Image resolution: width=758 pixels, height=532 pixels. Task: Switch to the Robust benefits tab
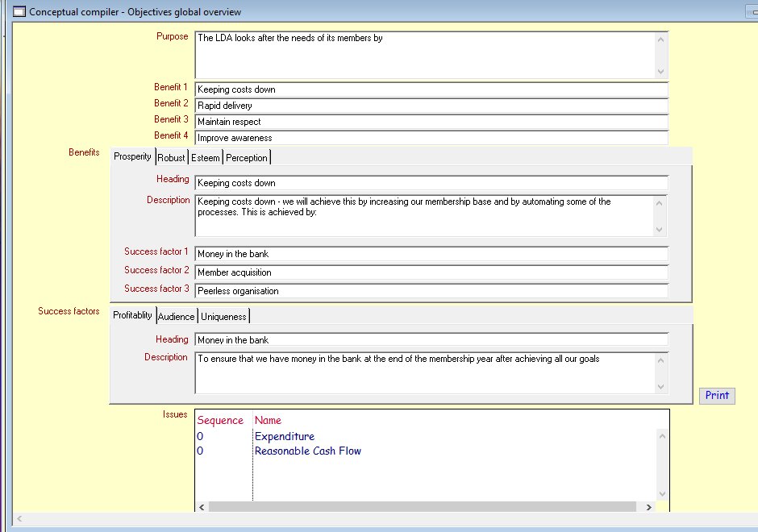pos(171,158)
